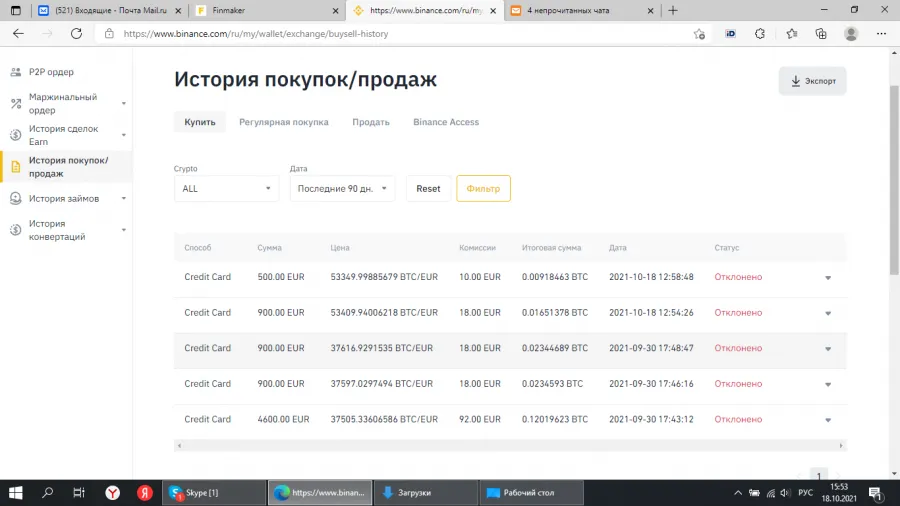The width and height of the screenshot is (900, 506).
Task: Open the Favorites list icon
Action: tap(792, 34)
